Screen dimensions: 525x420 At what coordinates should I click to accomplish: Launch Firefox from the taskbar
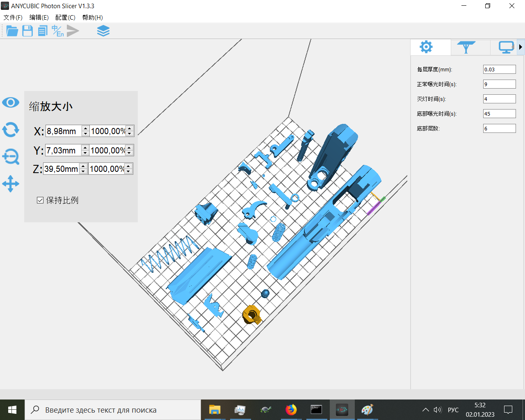(x=291, y=410)
